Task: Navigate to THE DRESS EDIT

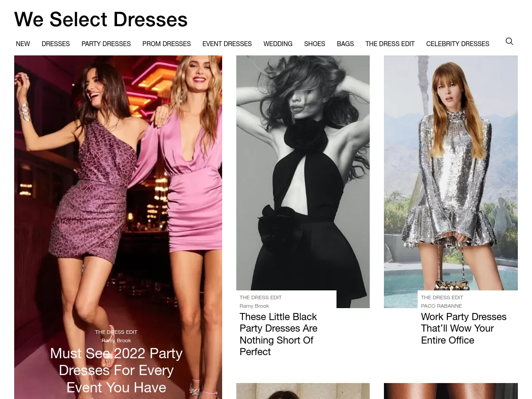Action: [x=390, y=44]
